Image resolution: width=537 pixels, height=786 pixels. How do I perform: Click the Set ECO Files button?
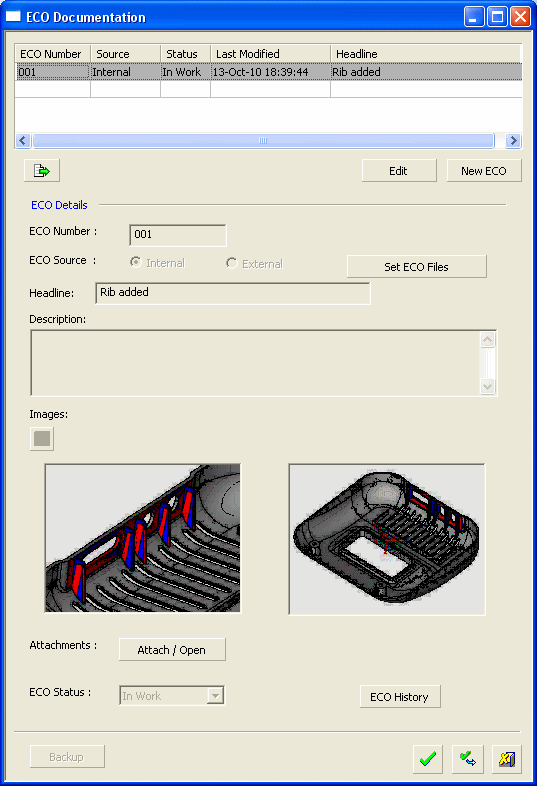click(417, 267)
